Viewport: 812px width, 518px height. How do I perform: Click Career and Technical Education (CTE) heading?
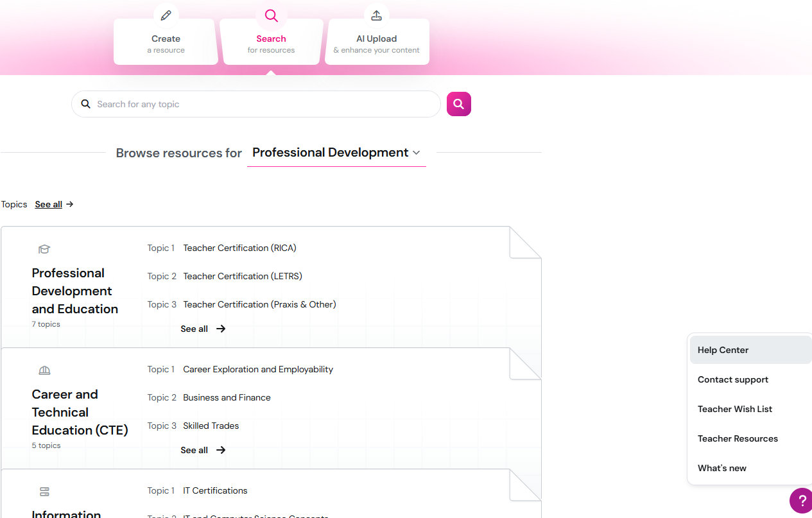point(80,412)
